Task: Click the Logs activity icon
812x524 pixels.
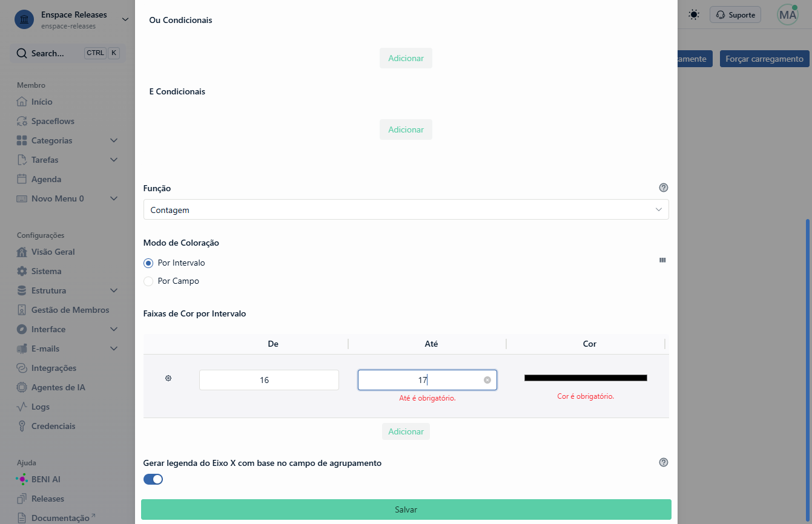Action: click(x=22, y=407)
